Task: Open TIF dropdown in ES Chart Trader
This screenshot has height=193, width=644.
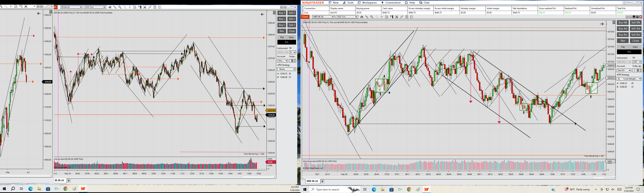Action: click(x=292, y=52)
